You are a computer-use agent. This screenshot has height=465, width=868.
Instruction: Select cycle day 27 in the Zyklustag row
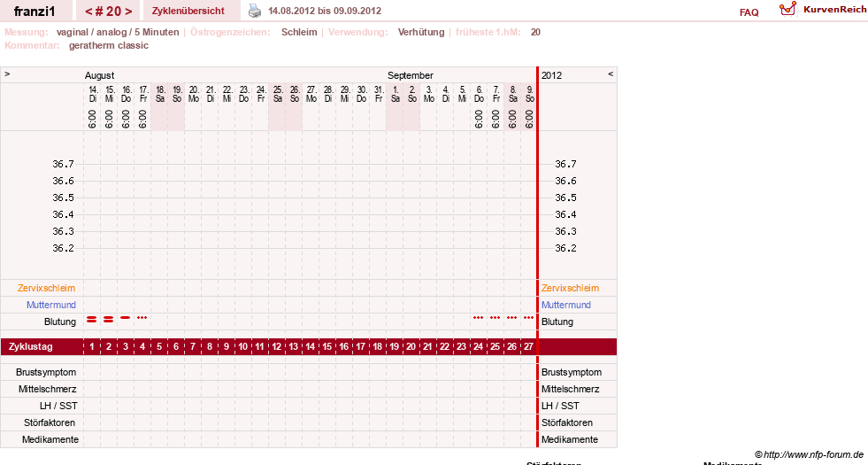click(528, 347)
